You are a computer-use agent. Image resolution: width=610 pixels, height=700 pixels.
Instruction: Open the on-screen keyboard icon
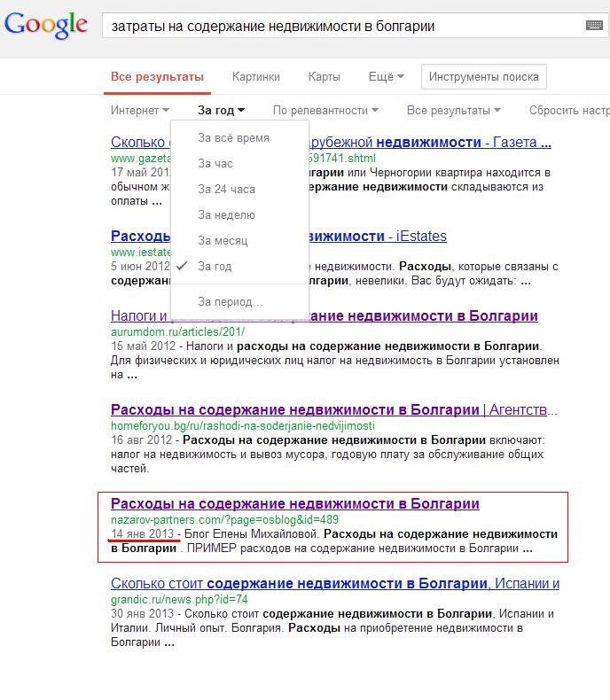(x=593, y=26)
